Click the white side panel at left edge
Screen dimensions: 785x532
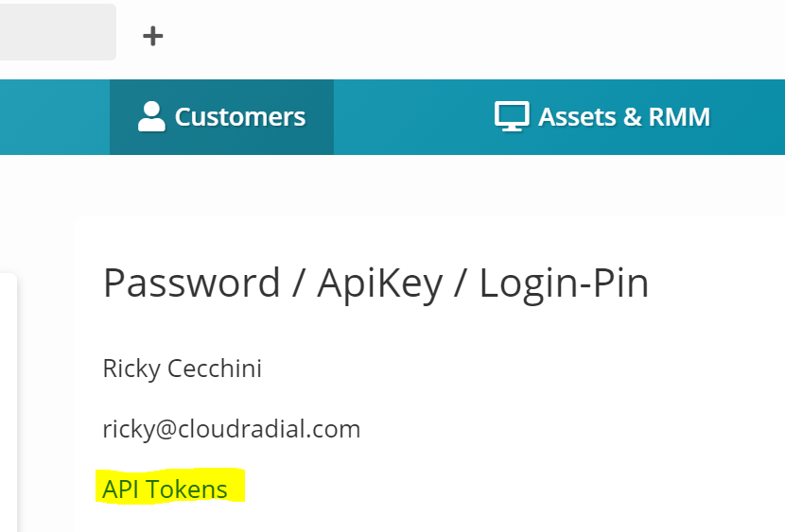click(8, 403)
